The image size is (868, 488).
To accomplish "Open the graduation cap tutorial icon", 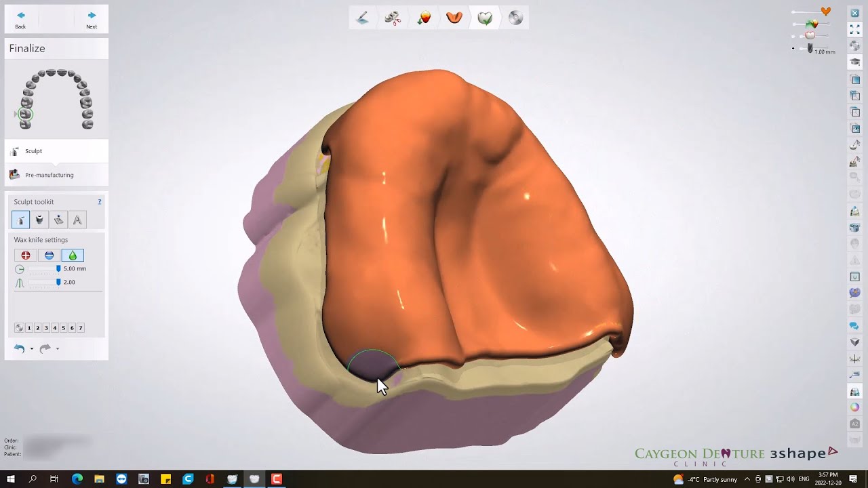I will (x=855, y=62).
